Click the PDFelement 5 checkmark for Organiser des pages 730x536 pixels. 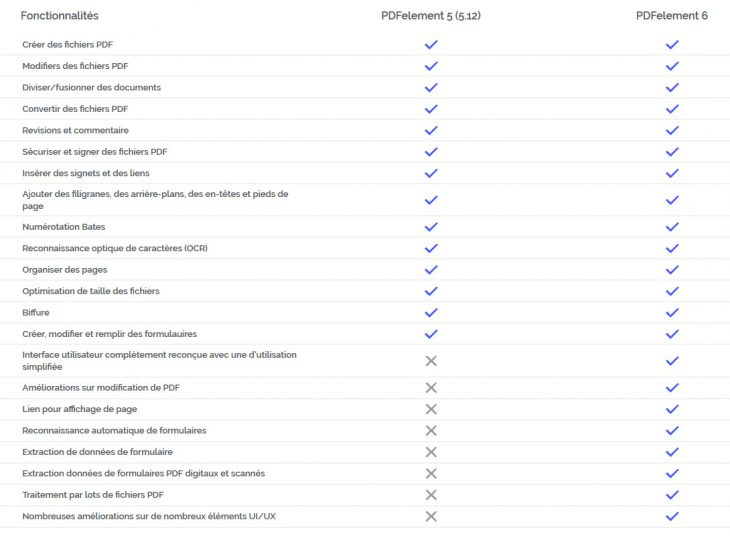point(431,270)
